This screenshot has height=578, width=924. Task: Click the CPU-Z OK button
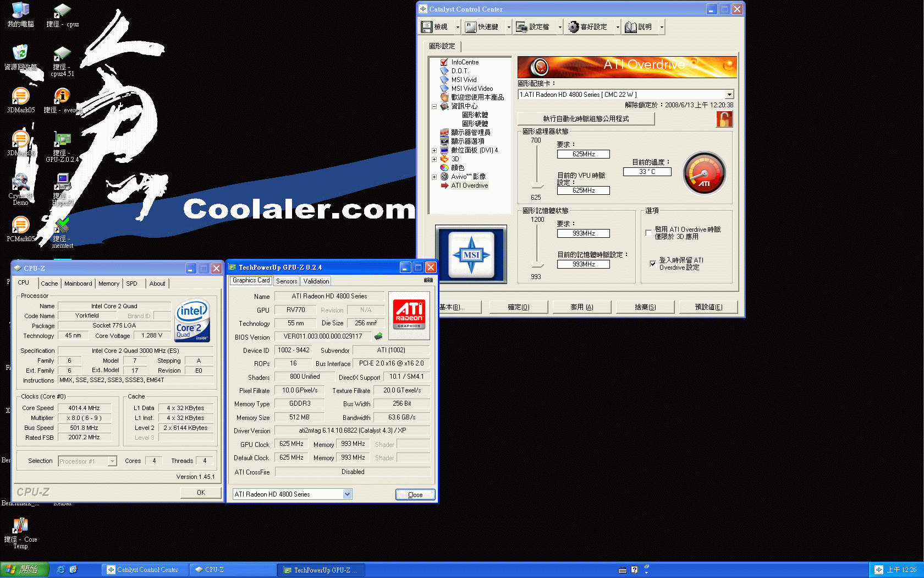point(201,493)
